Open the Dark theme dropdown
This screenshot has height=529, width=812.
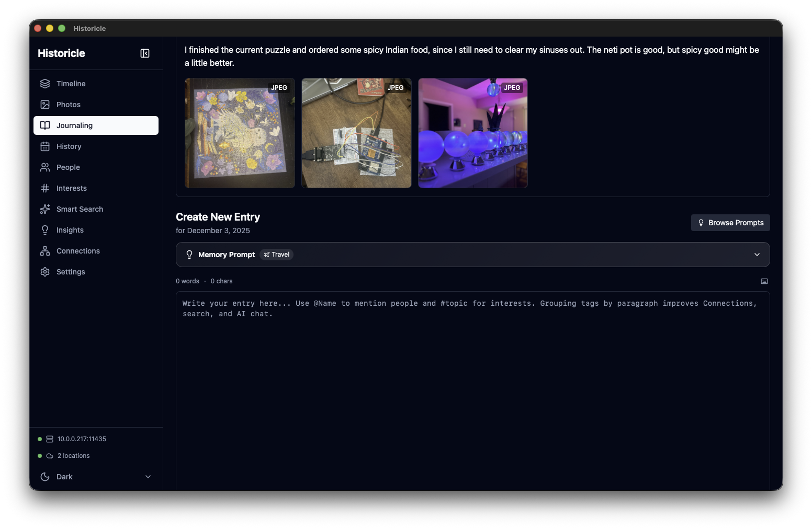[x=148, y=477]
